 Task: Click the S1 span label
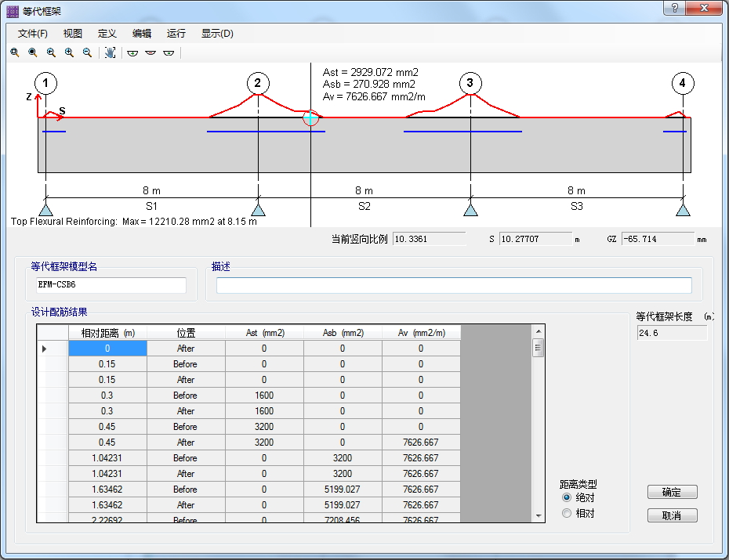pyautogui.click(x=151, y=206)
